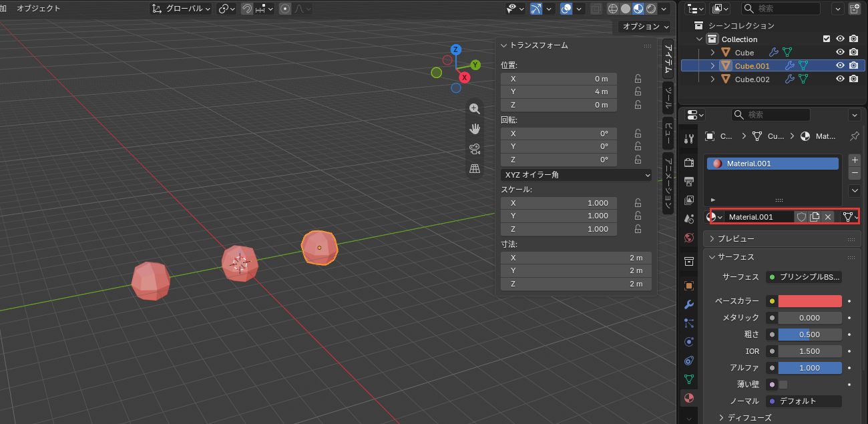
Task: Open the green Mesh Data properties icon
Action: [x=689, y=379]
